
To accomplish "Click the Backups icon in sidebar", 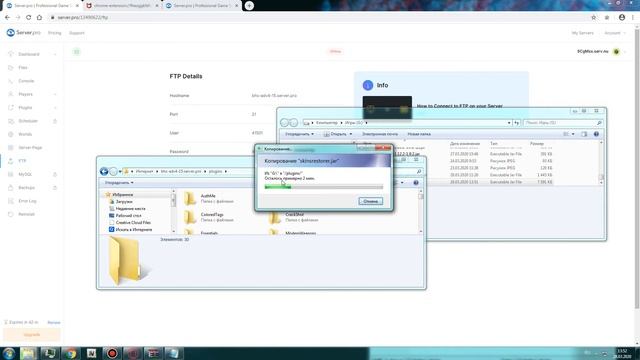I will (x=11, y=188).
